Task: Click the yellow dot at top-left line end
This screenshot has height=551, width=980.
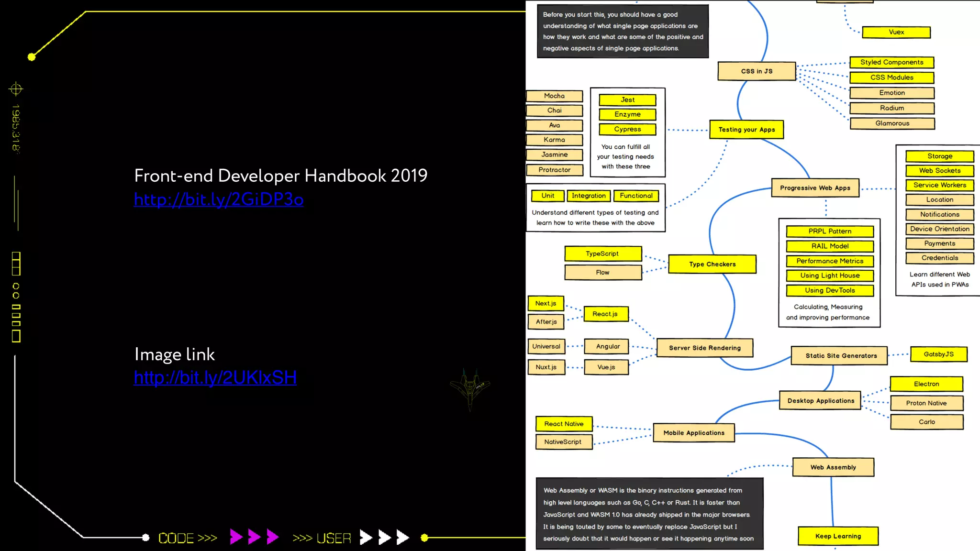Action: point(32,57)
